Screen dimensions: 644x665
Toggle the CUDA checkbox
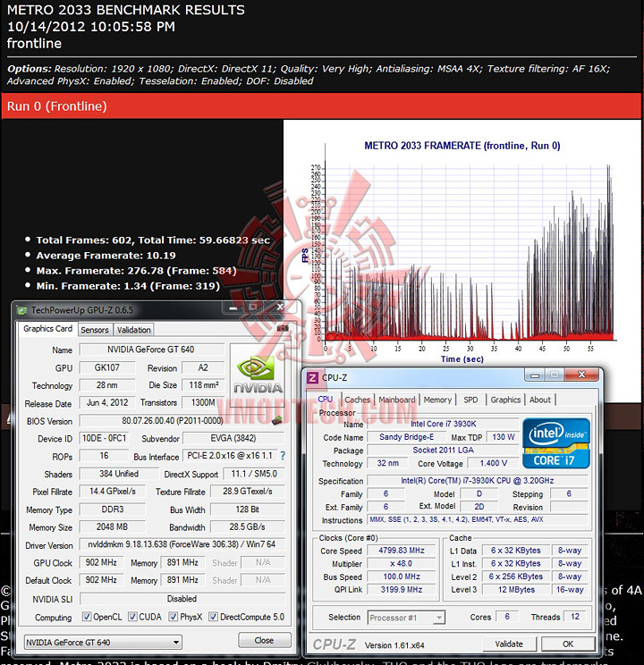click(132, 617)
